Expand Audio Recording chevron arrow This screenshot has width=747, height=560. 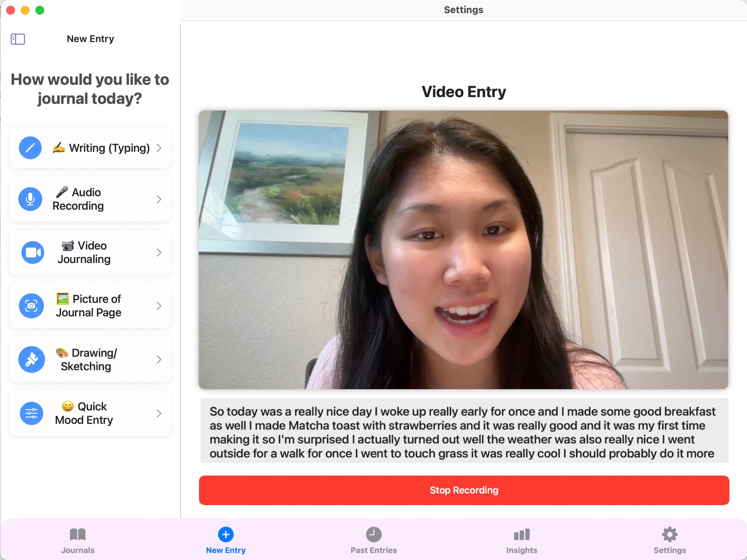[159, 199]
